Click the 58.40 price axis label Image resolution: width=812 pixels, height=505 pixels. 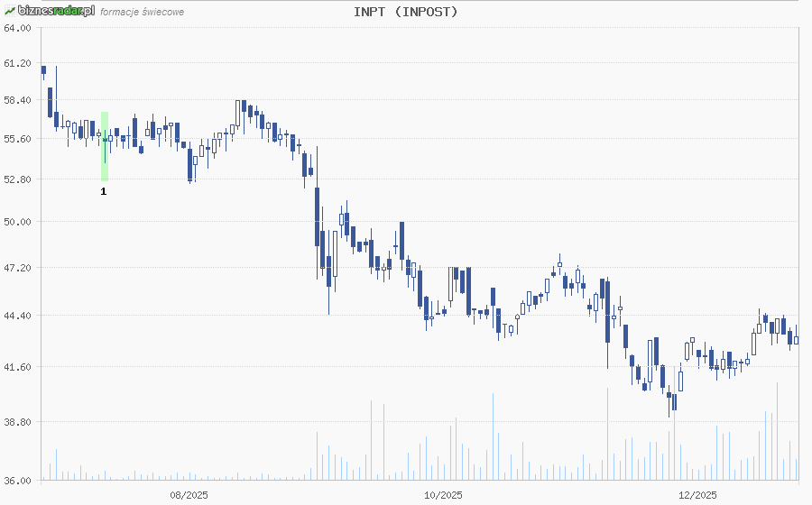(17, 100)
